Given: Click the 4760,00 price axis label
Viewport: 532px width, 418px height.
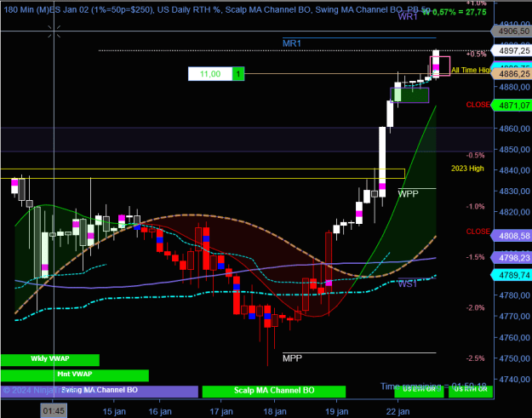Looking at the screenshot, I should tap(514, 338).
